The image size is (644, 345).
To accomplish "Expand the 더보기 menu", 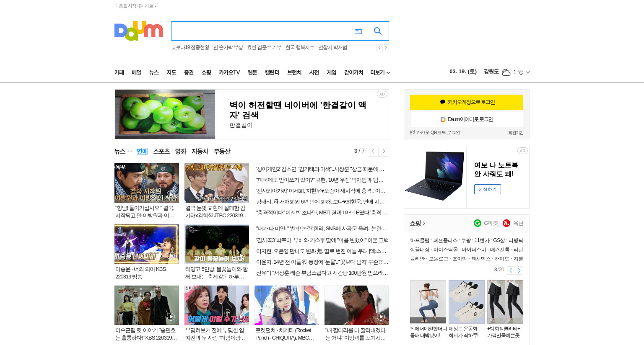I will coord(380,72).
